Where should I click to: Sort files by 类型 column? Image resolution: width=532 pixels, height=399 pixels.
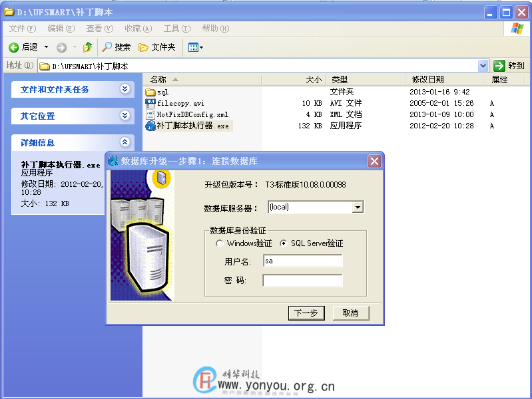366,80
